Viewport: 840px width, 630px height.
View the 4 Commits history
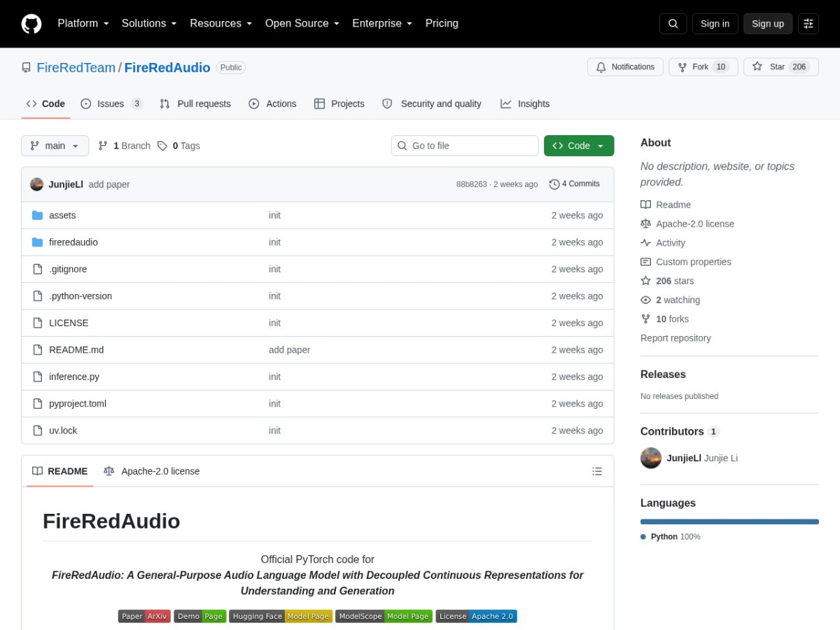[x=575, y=184]
